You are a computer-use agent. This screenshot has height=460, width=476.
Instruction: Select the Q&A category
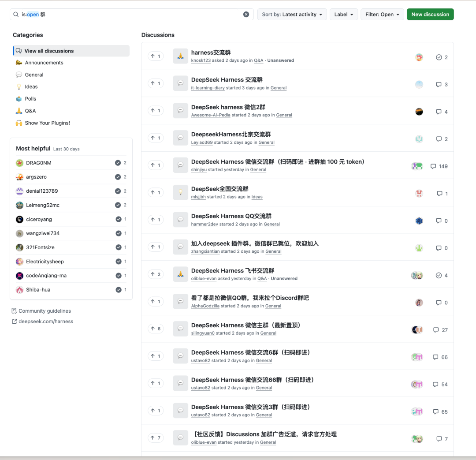coord(30,111)
